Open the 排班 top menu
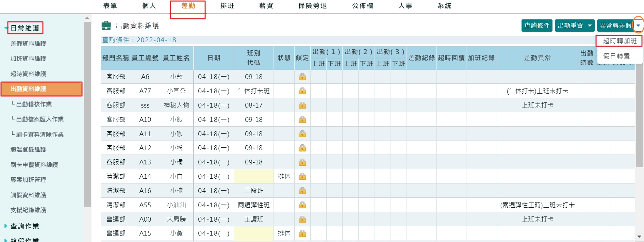644x242 pixels. pos(227,6)
